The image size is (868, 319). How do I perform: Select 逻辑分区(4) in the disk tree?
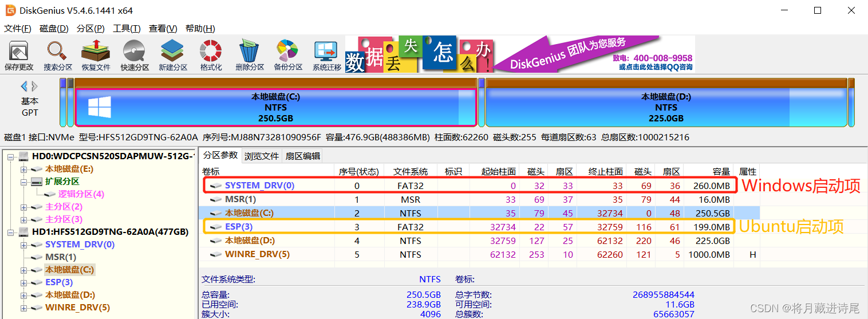[x=81, y=194]
